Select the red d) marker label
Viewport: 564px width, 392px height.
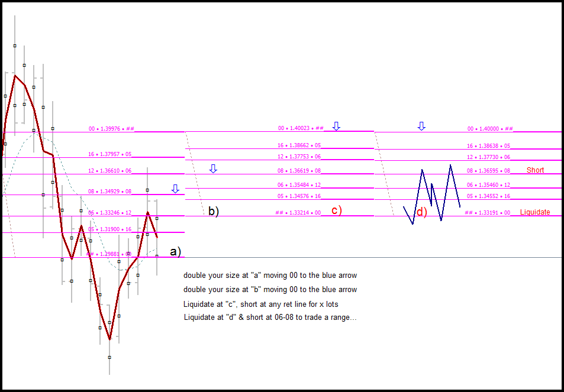421,212
